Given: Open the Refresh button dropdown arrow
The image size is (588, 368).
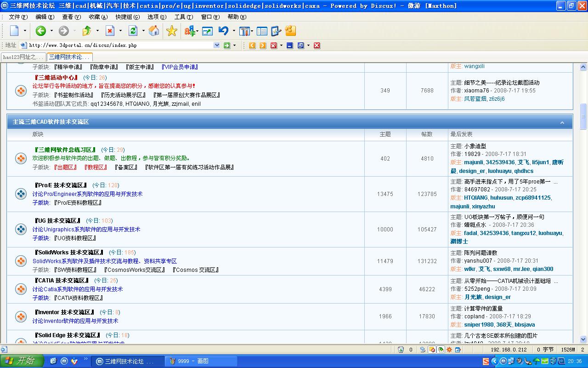Looking at the screenshot, I should tap(143, 31).
